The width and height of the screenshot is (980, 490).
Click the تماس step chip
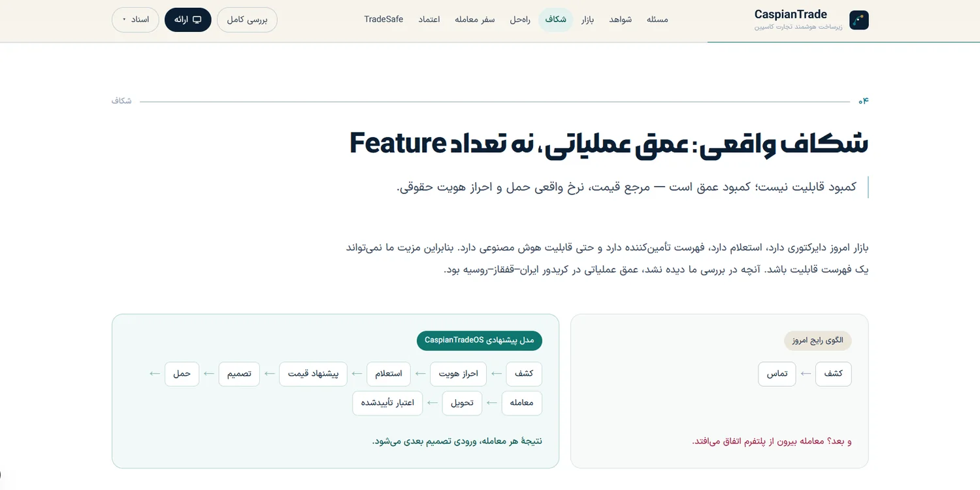[x=777, y=374]
